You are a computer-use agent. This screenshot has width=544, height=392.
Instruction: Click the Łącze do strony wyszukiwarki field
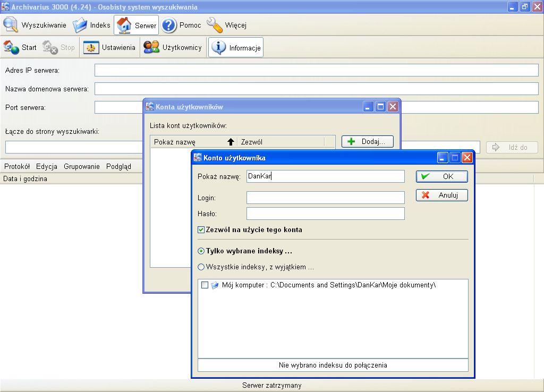tap(74, 147)
